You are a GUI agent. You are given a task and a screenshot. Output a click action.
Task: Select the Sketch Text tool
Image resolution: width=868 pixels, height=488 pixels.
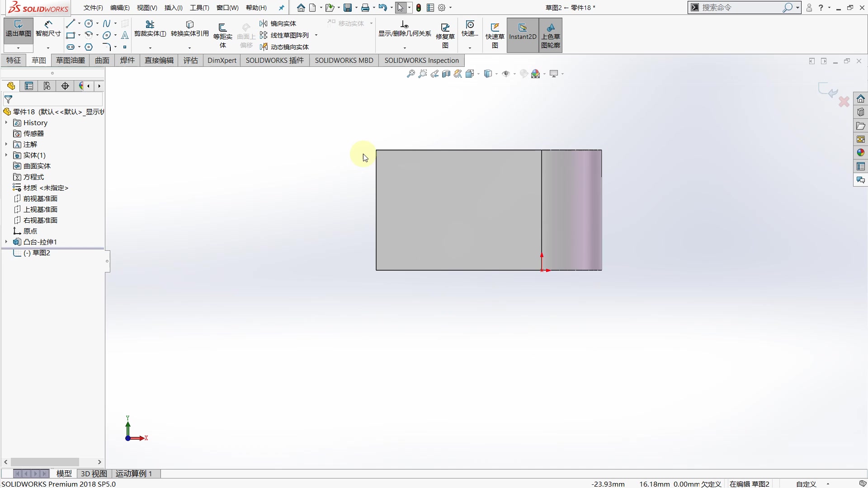click(x=125, y=35)
